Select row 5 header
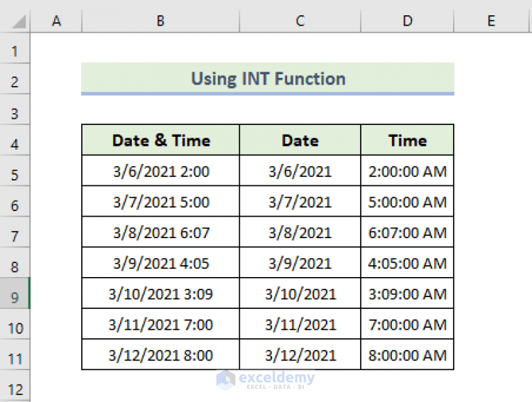The width and height of the screenshot is (532, 402). coord(15,171)
